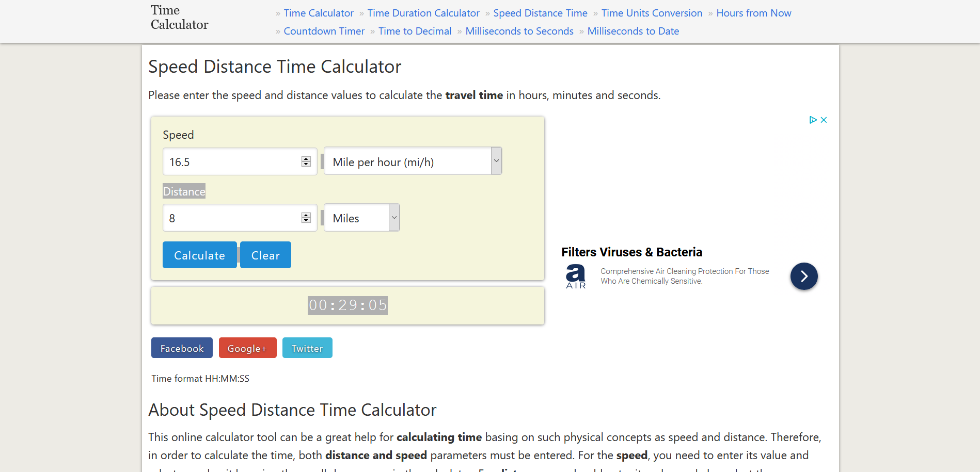Click the AIR brand logo in ad

coord(576,276)
